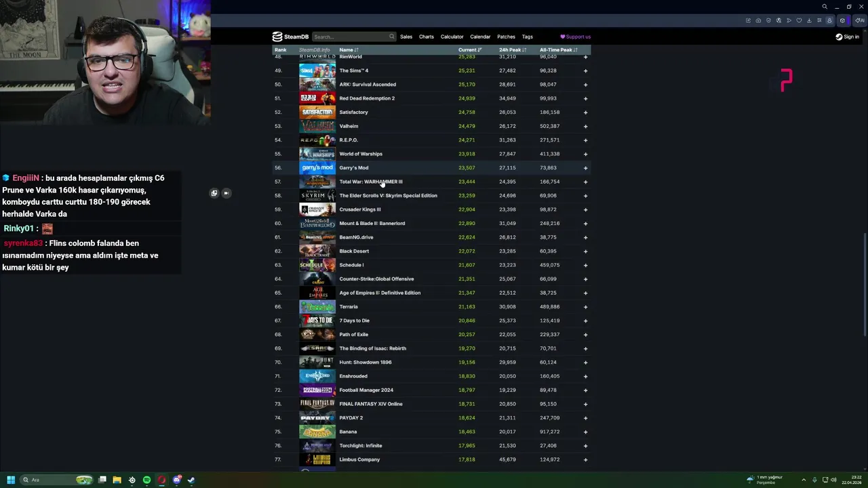
Task: Select Football Manager 2024 row name
Action: [366, 390]
